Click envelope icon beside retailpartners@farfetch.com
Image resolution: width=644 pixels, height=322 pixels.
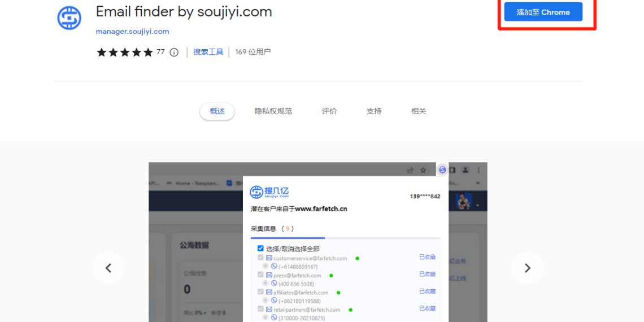click(x=269, y=309)
